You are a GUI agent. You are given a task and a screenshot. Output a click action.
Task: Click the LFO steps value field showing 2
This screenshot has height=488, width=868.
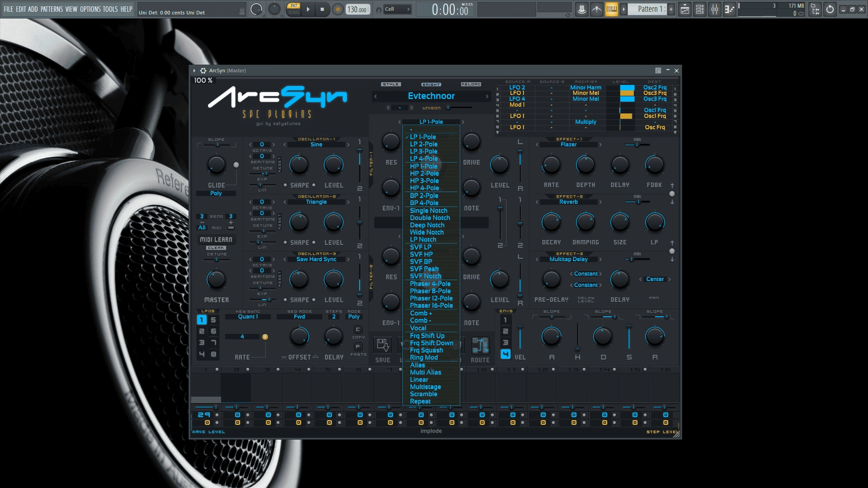(334, 317)
